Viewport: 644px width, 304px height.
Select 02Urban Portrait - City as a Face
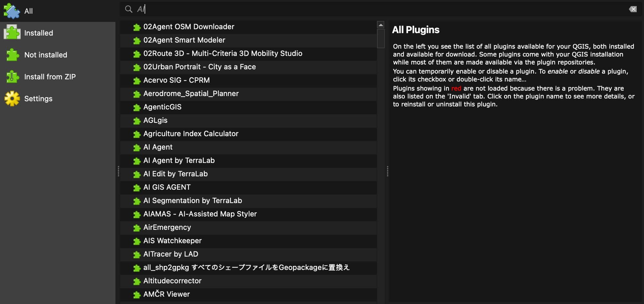click(x=200, y=67)
